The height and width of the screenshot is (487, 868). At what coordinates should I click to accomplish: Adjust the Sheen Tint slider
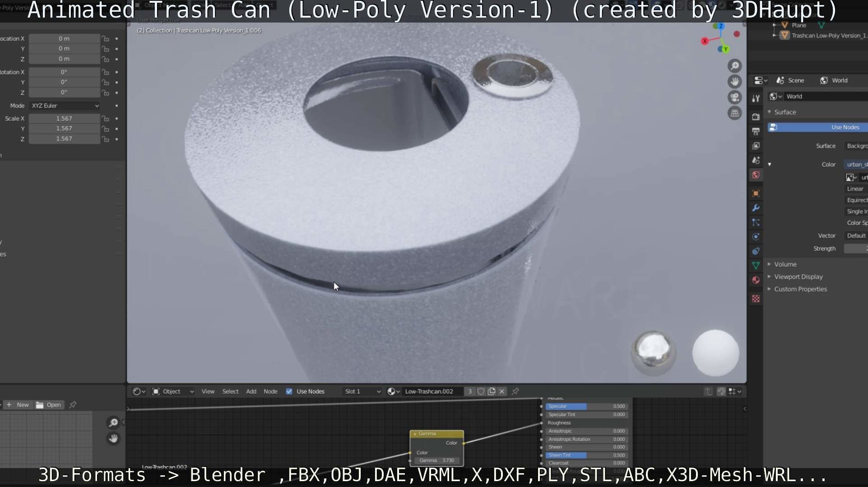pyautogui.click(x=586, y=455)
